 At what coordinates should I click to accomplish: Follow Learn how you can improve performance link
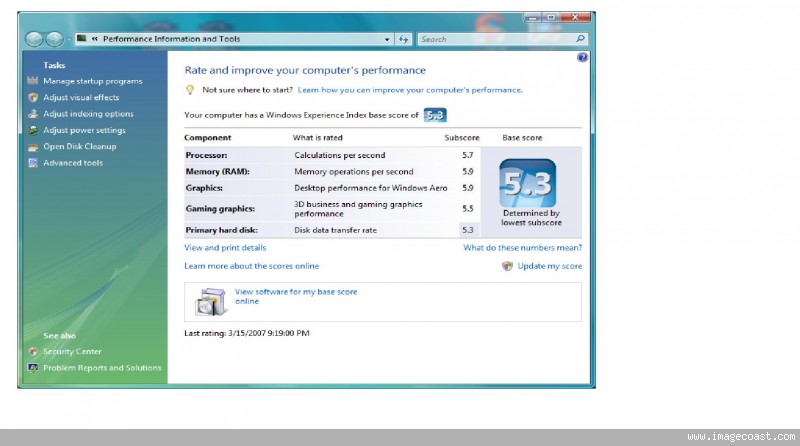click(x=410, y=90)
